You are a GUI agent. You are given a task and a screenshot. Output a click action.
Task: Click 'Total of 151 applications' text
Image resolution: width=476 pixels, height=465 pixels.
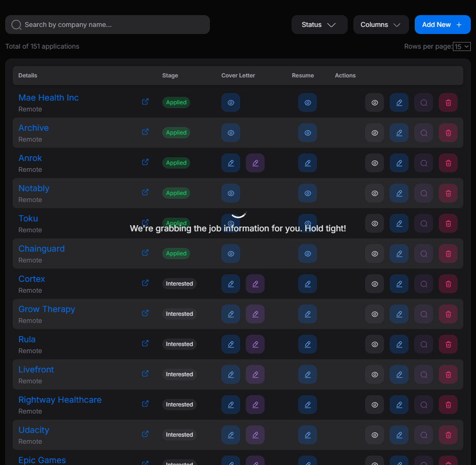(42, 46)
